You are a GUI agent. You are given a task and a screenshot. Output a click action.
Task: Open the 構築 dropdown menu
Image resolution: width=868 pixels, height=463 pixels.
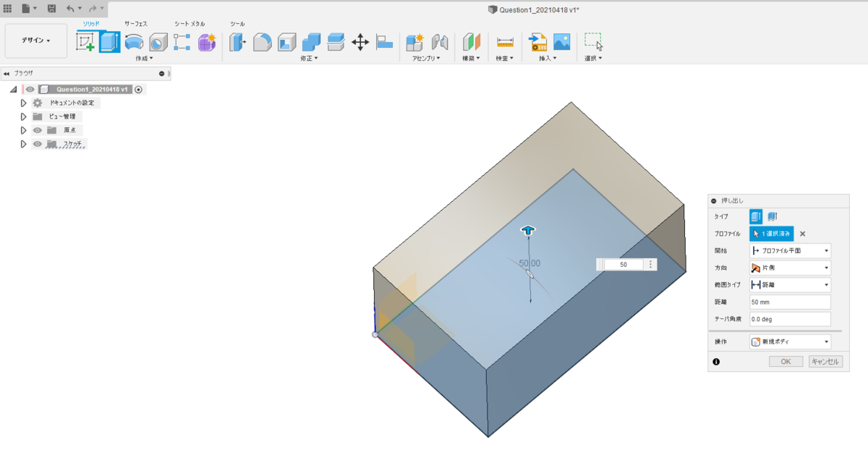[472, 58]
